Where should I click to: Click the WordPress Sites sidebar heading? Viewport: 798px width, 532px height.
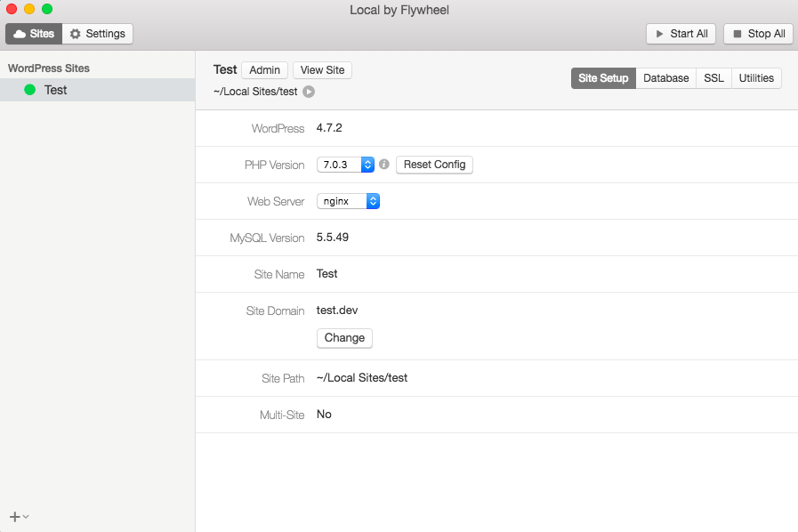[49, 69]
